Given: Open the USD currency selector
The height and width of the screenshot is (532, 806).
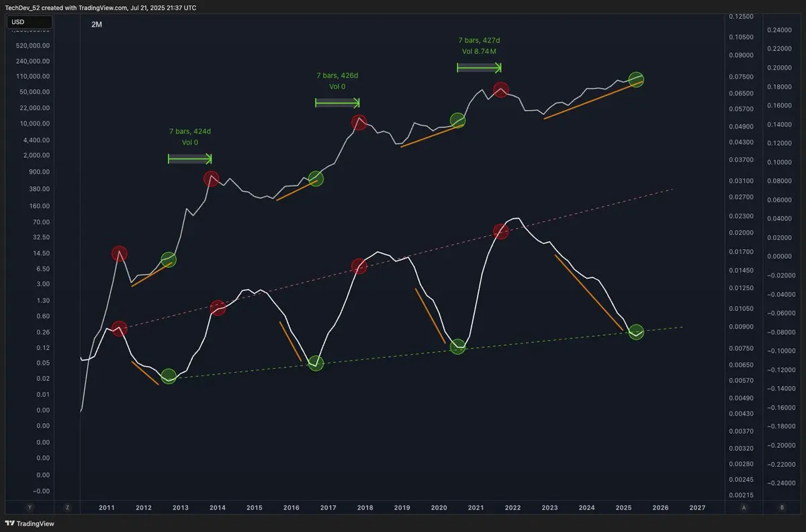Looking at the screenshot, I should point(28,22).
